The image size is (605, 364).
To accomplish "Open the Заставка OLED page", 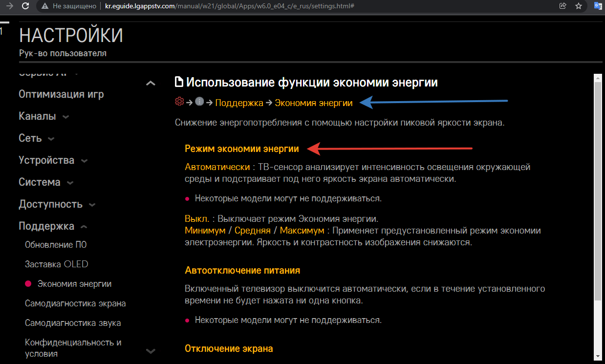I will [x=56, y=264].
